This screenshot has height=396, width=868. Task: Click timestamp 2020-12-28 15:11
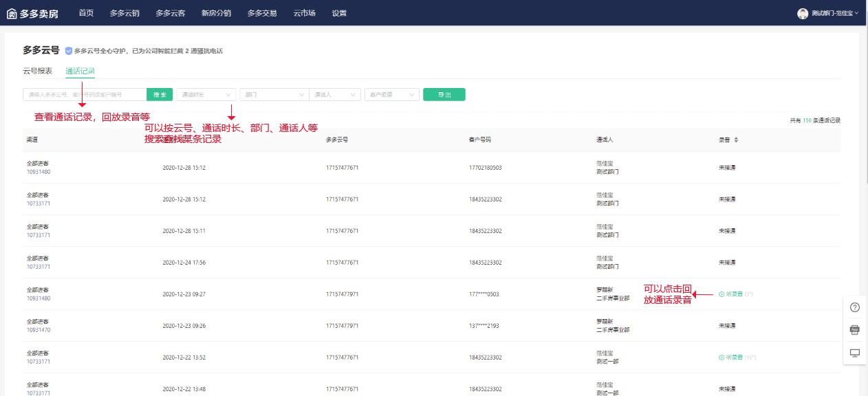pos(184,231)
